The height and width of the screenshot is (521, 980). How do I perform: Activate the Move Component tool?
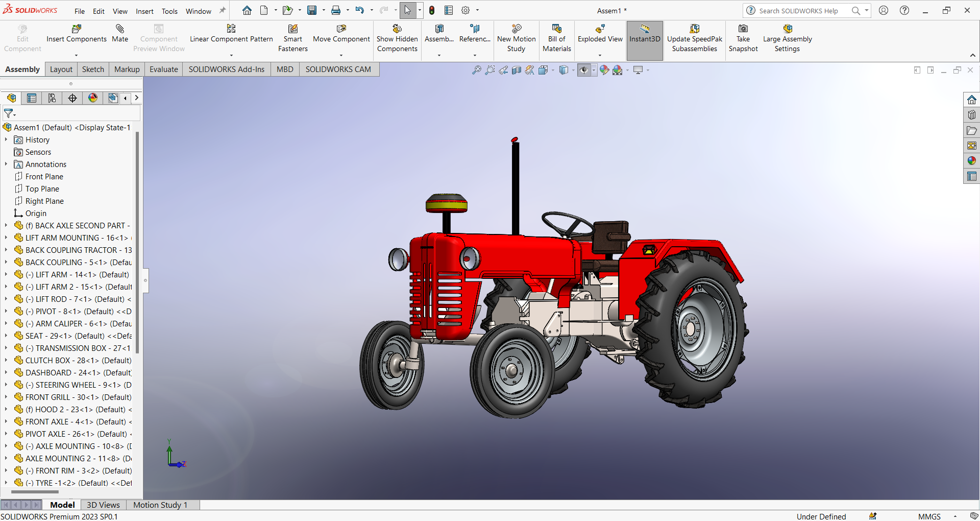click(x=341, y=34)
